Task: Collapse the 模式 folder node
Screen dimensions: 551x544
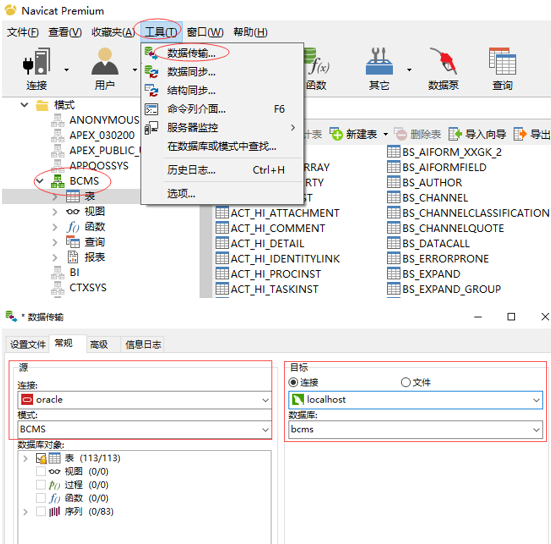Action: (x=24, y=105)
